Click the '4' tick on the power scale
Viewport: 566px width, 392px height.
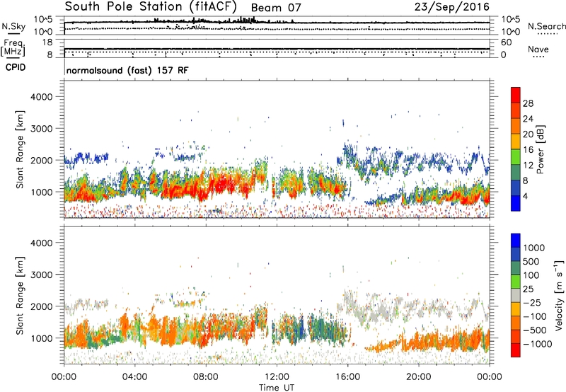pyautogui.click(x=525, y=196)
